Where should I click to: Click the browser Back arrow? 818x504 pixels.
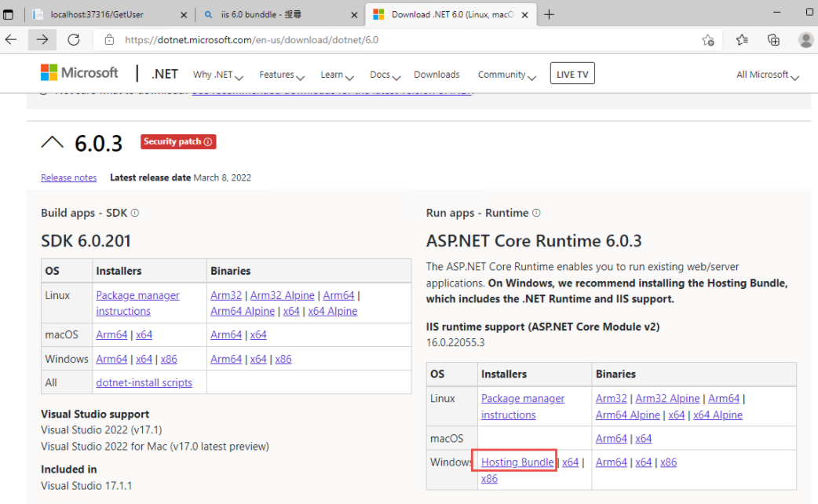click(x=11, y=40)
